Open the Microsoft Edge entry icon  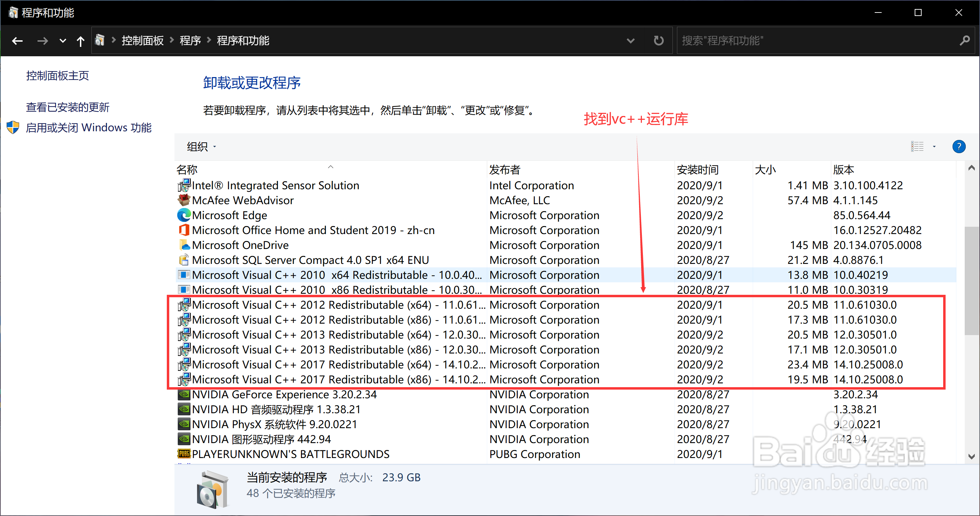pos(184,215)
